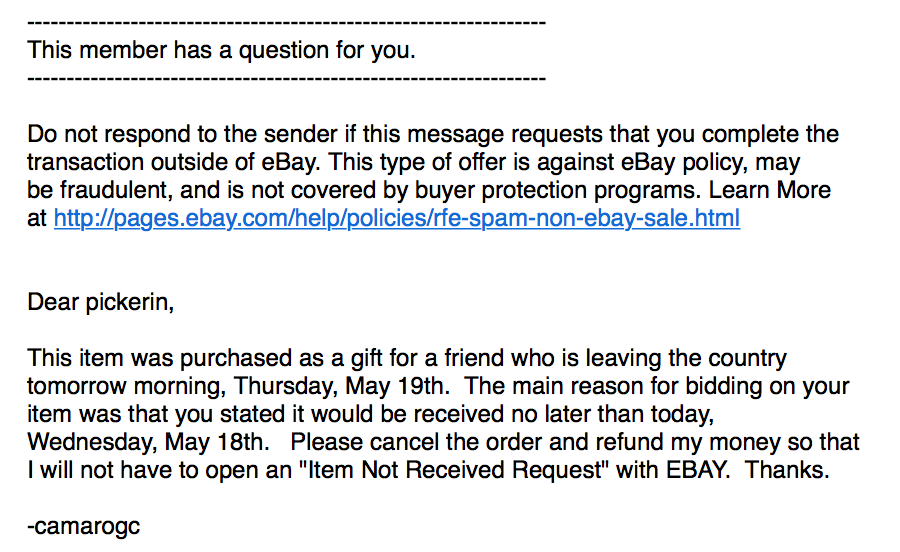Click the text 'Thursday, May 19th'
The image size is (900, 552).
coord(339,386)
